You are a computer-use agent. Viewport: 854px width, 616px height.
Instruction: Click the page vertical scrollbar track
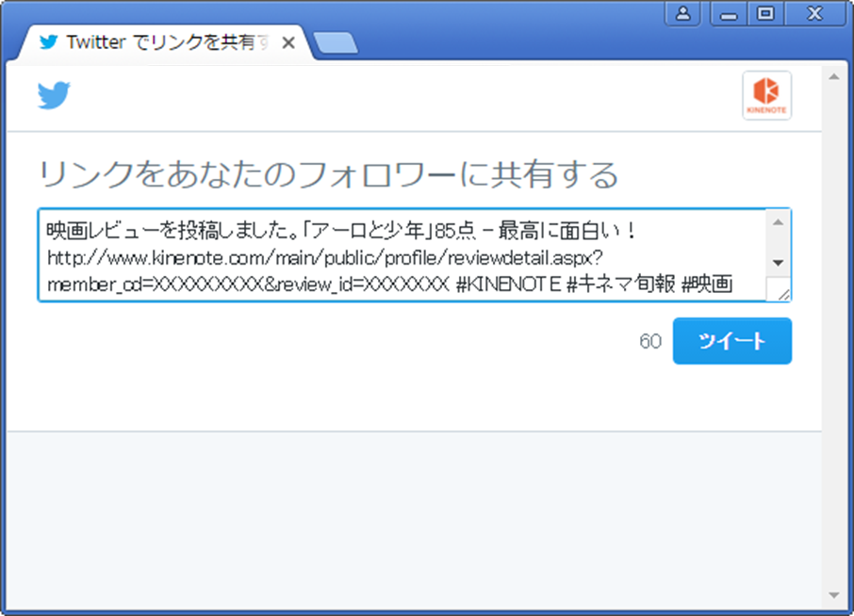pyautogui.click(x=833, y=330)
